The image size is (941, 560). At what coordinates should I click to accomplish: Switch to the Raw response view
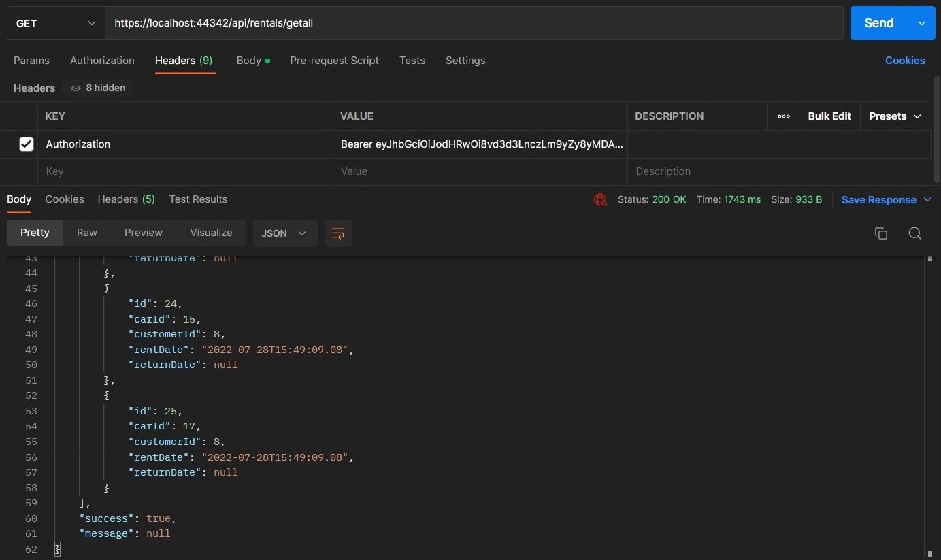point(86,232)
